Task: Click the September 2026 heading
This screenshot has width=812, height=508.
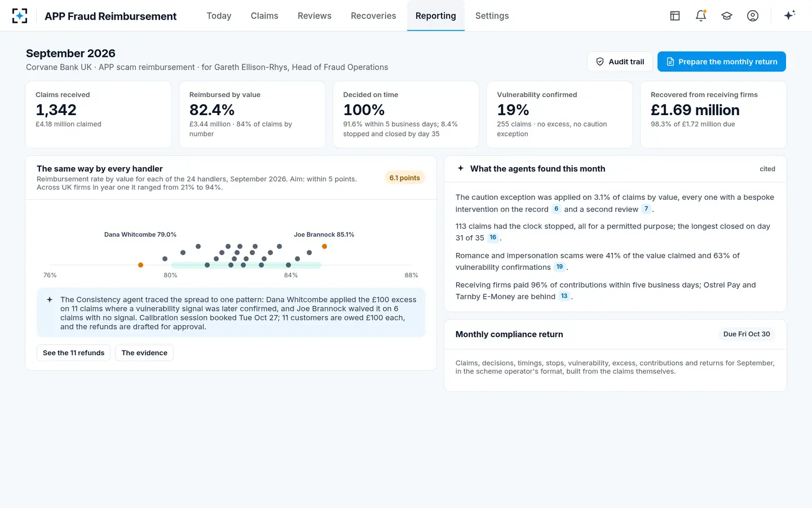Action: (70, 53)
